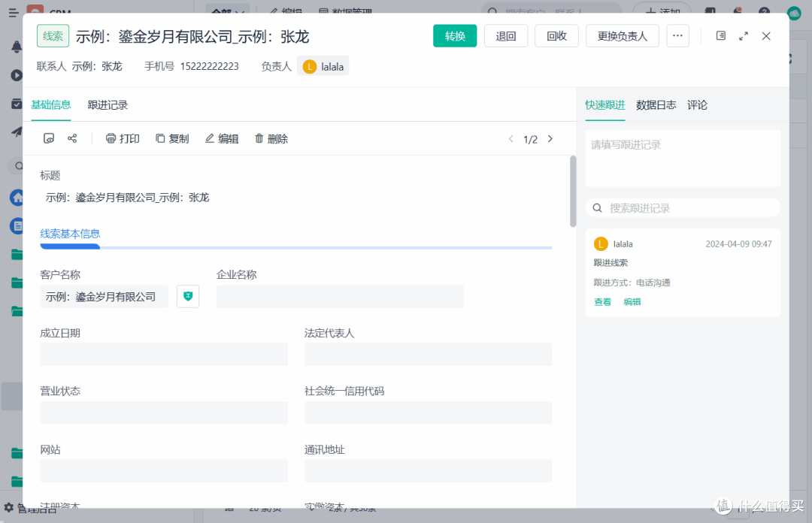Click the share icon in toolbar
812x523 pixels.
[x=72, y=138]
